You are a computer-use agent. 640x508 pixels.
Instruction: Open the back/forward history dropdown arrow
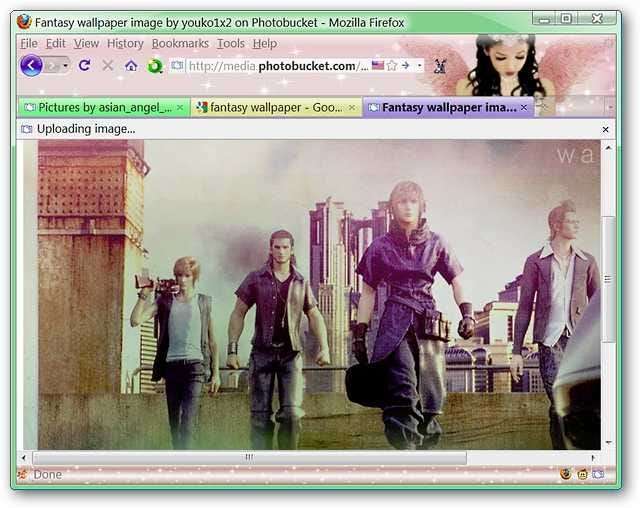pos(65,65)
